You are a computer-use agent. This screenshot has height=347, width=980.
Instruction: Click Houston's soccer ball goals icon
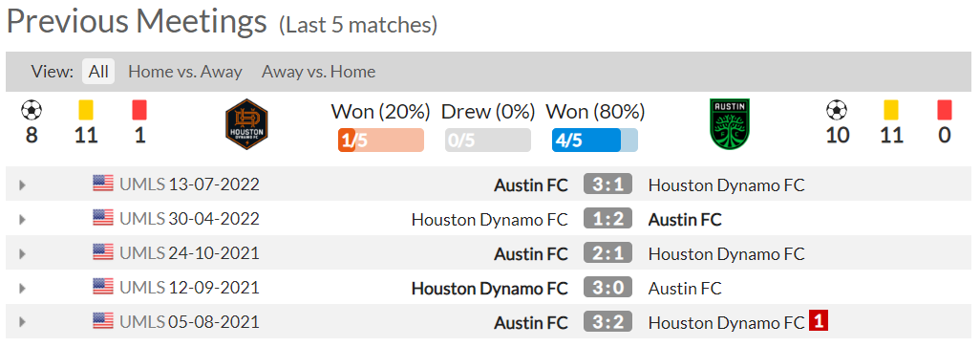point(32,111)
